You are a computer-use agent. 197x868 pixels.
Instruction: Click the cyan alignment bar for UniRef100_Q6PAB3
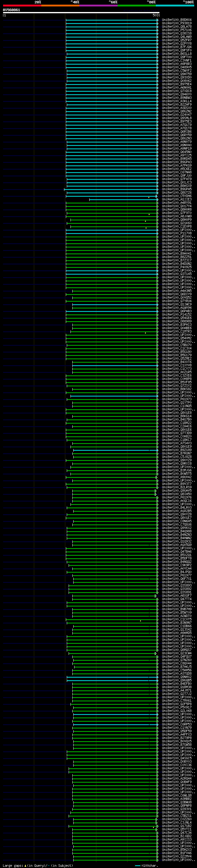(x=112, y=311)
